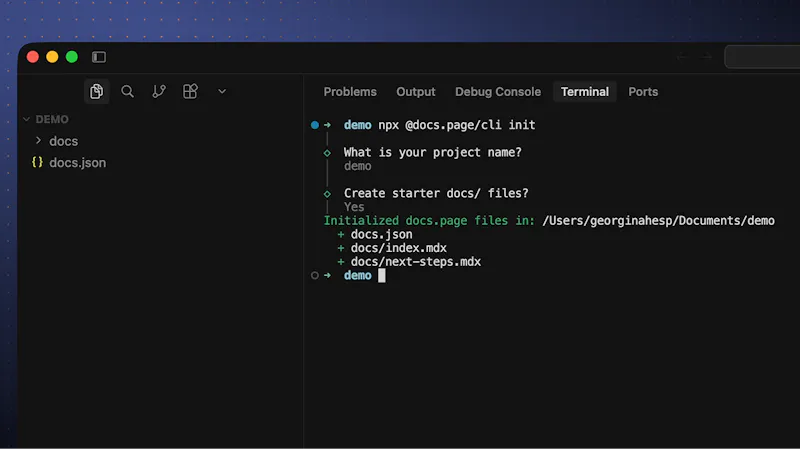This screenshot has height=449, width=800.
Task: Click 'Initialized docs.page files in:' text
Action: (x=429, y=220)
